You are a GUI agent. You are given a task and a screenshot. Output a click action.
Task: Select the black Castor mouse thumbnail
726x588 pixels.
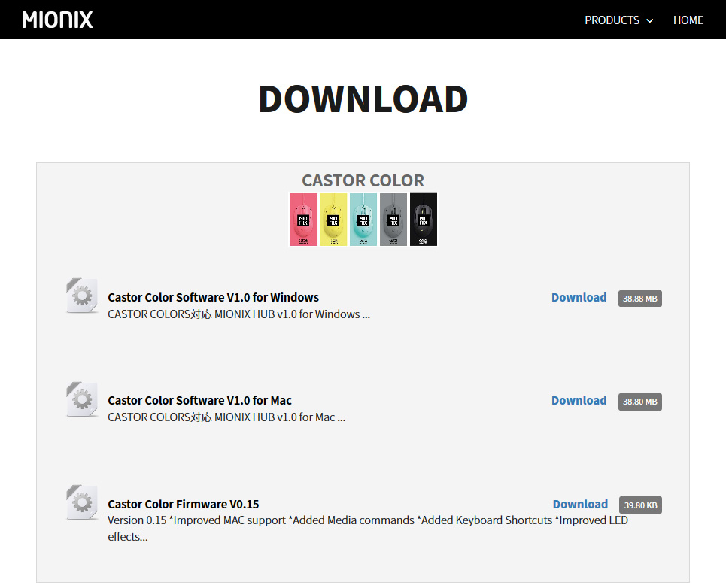pos(424,220)
